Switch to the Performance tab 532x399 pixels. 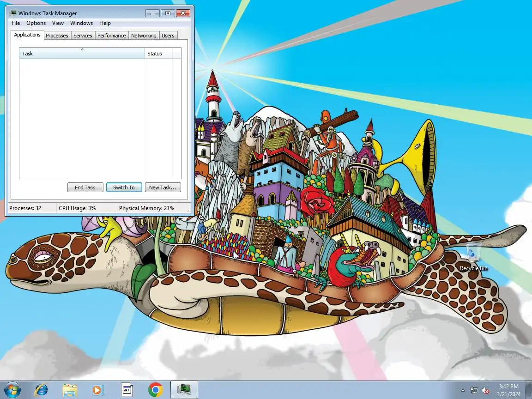(x=112, y=35)
